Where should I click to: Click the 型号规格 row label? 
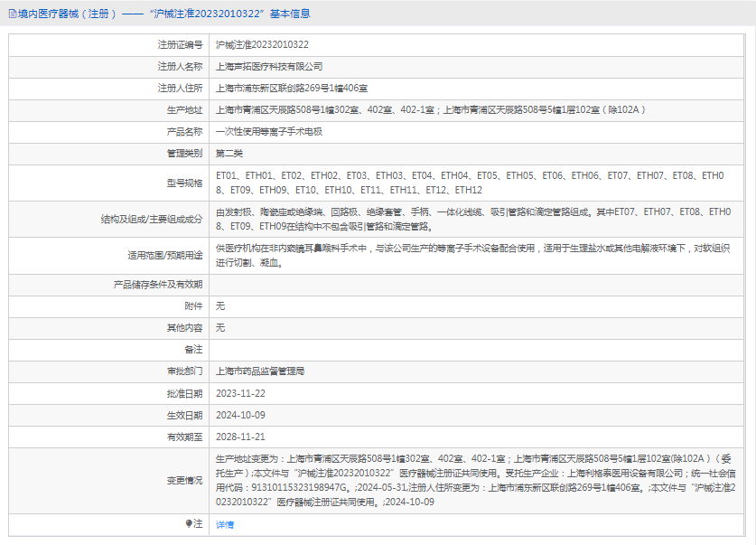(x=184, y=183)
